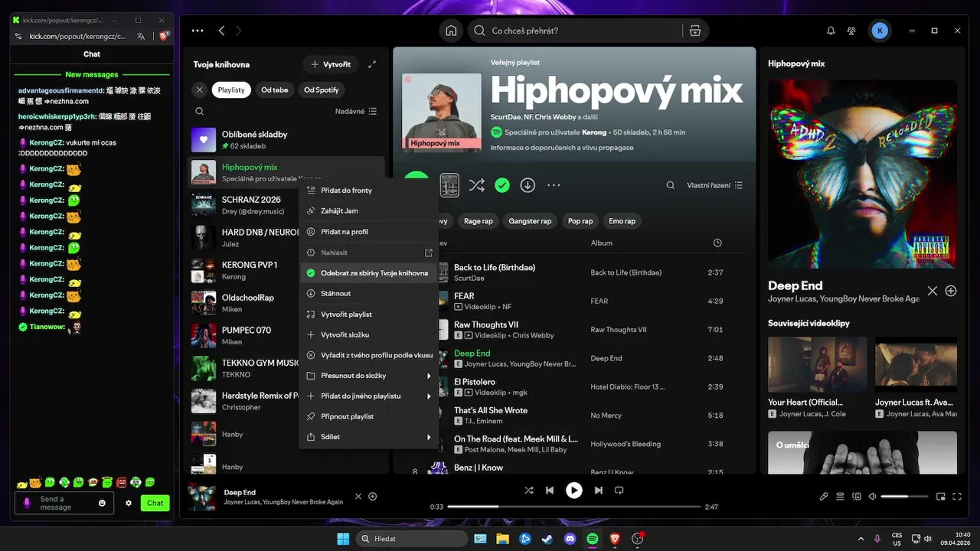Open the three-dots Spotify app menu
Screen dimensions: 980x551
click(198, 31)
